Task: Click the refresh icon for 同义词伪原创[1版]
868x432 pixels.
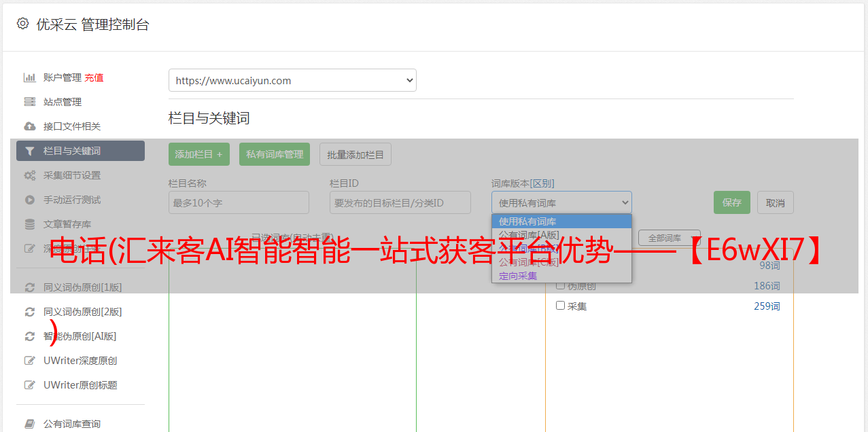Action: point(29,287)
